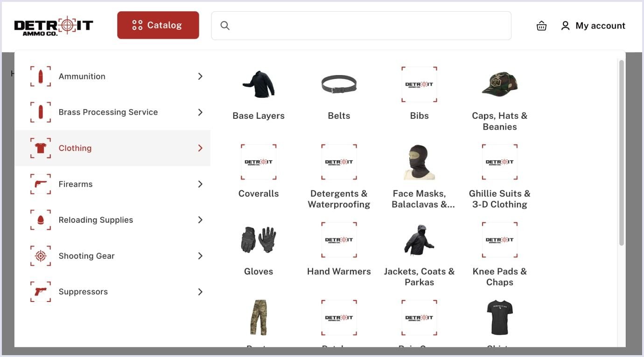This screenshot has height=357, width=644.
Task: Open the Gloves link
Action: (x=259, y=271)
